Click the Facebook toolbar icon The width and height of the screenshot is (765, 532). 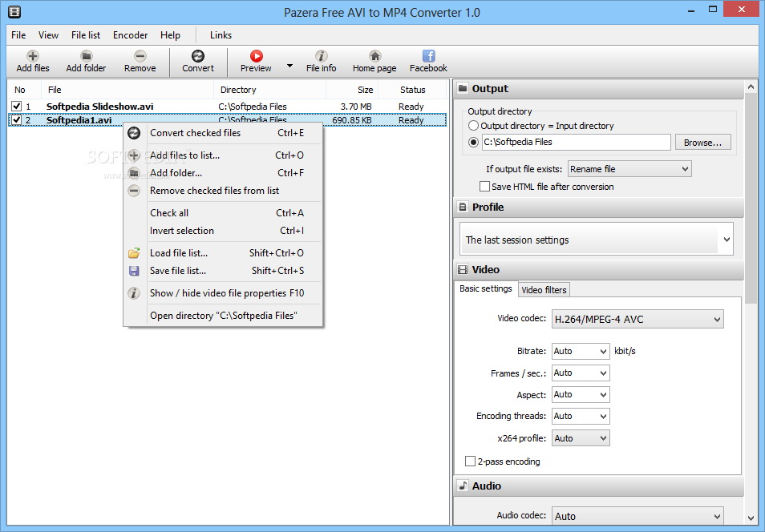coord(428,55)
